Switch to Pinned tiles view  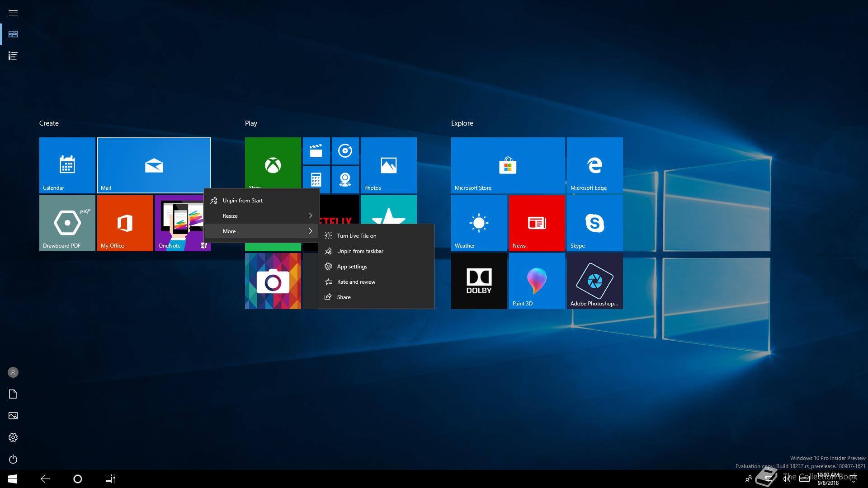click(x=13, y=34)
